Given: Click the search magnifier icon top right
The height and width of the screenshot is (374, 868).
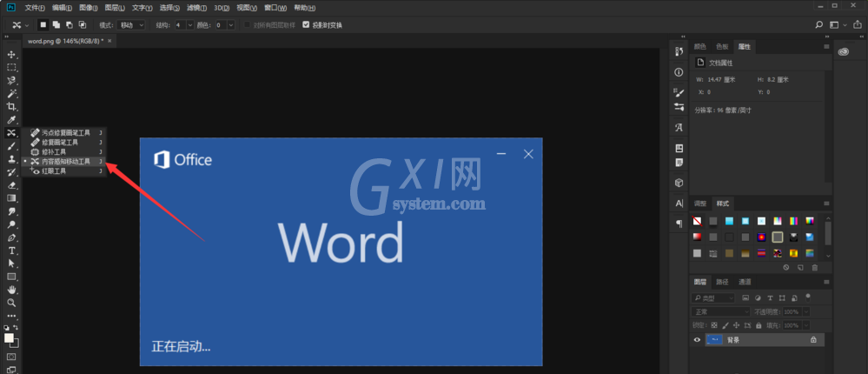Looking at the screenshot, I should click(x=819, y=25).
